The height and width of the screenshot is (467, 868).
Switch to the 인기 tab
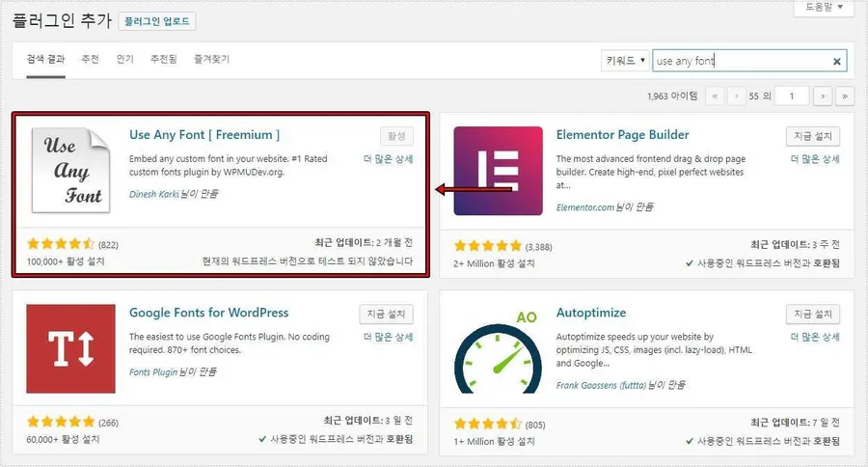[125, 59]
